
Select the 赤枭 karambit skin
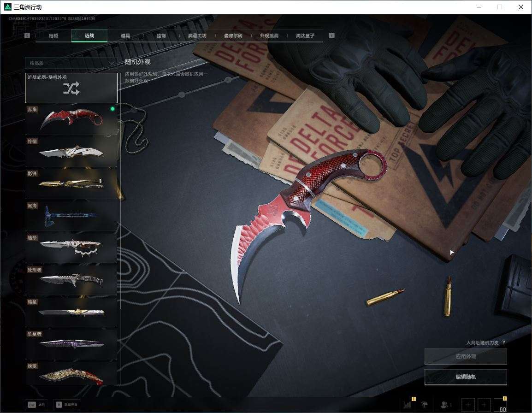71,120
